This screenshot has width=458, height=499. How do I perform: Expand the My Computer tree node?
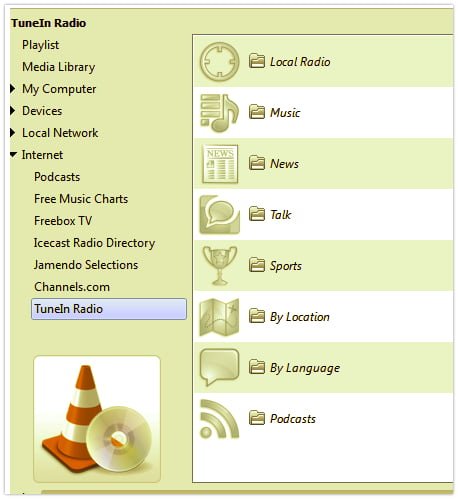coord(13,89)
